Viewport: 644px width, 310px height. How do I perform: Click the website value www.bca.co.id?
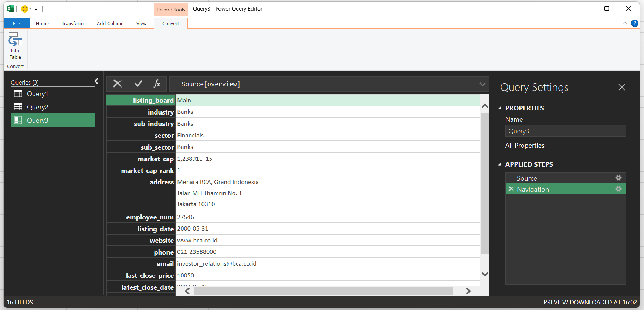[x=197, y=240]
